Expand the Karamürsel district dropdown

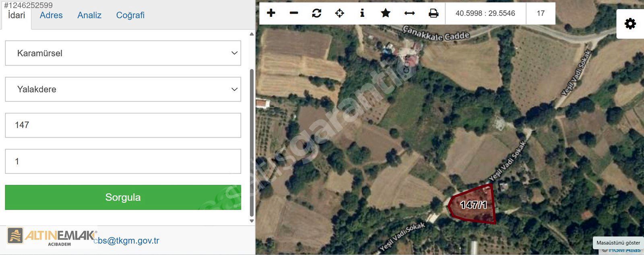(x=123, y=53)
